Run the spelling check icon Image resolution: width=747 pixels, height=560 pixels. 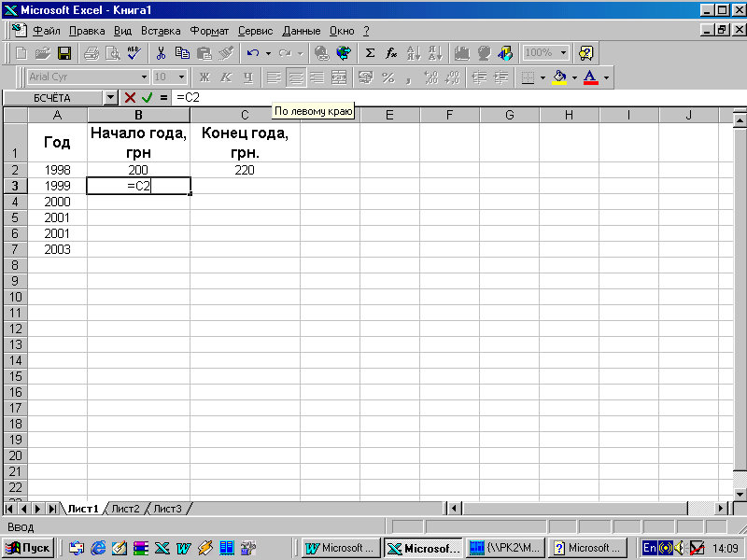point(134,53)
